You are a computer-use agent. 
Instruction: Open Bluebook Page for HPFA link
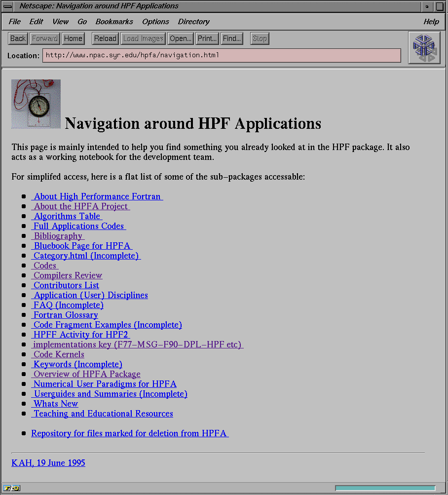(82, 246)
